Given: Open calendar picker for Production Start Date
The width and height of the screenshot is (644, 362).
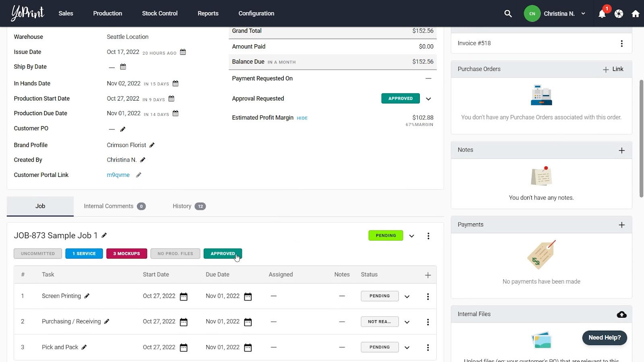Looking at the screenshot, I should (x=171, y=99).
